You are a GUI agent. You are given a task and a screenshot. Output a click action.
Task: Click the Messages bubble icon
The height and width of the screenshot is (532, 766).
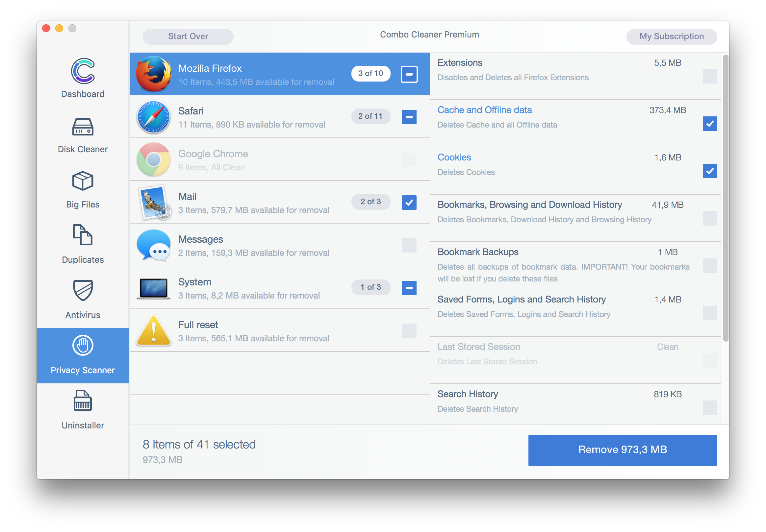(153, 245)
